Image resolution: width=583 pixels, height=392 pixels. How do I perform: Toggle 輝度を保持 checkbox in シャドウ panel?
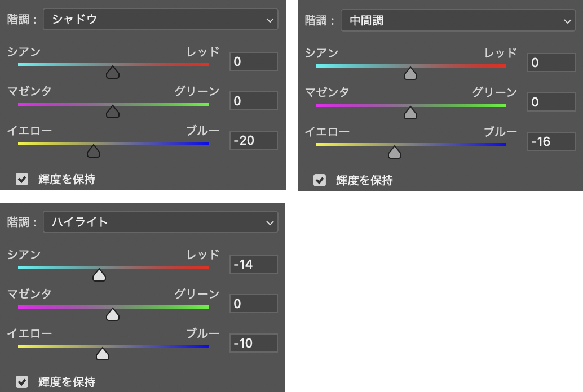22,179
